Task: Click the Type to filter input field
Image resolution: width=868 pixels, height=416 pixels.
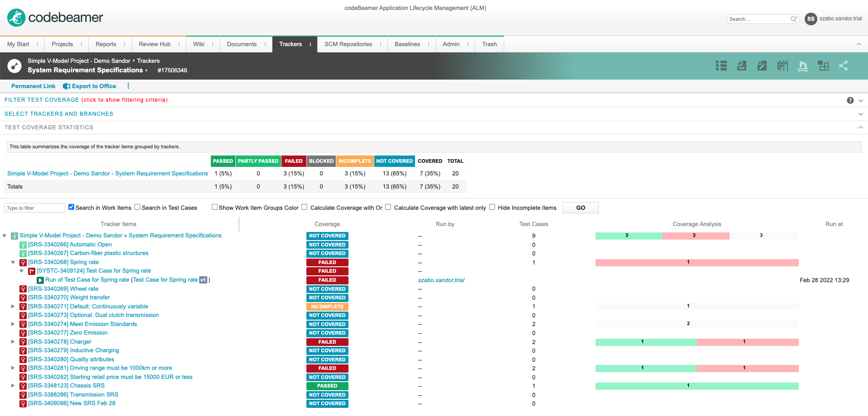Action: [x=35, y=208]
